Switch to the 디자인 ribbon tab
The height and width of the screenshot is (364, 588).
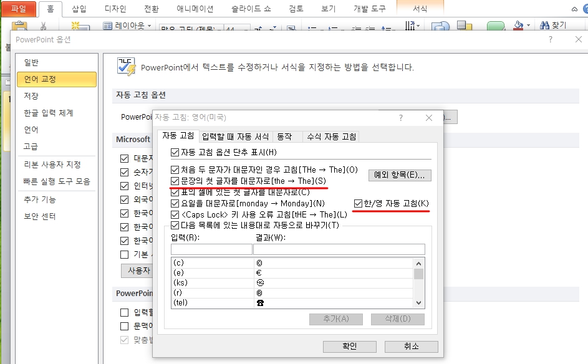point(115,9)
